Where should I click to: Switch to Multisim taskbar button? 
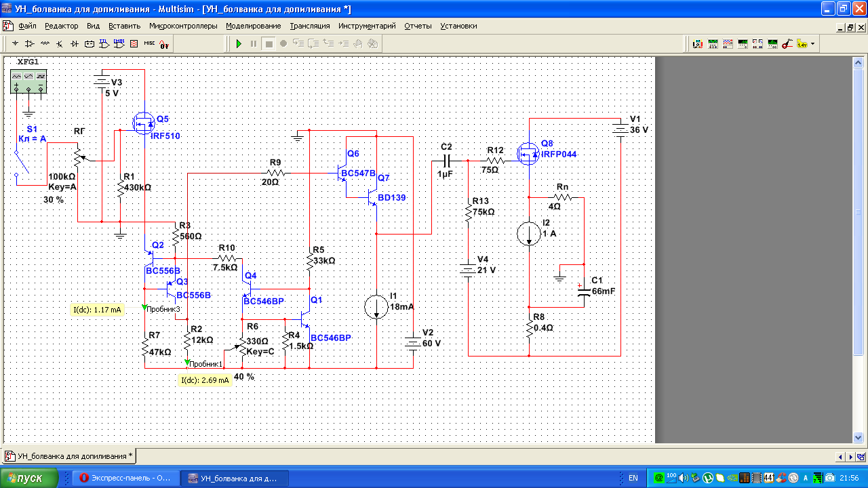click(235, 478)
